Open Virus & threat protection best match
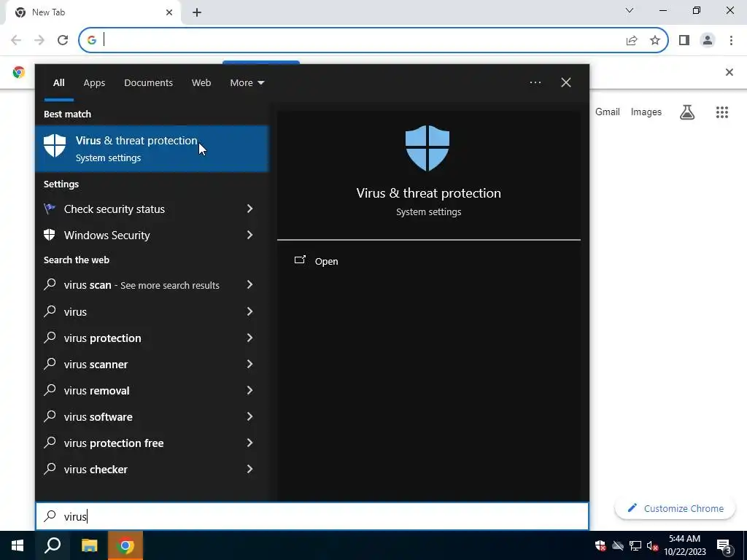Viewport: 747px width, 560px height. click(152, 148)
